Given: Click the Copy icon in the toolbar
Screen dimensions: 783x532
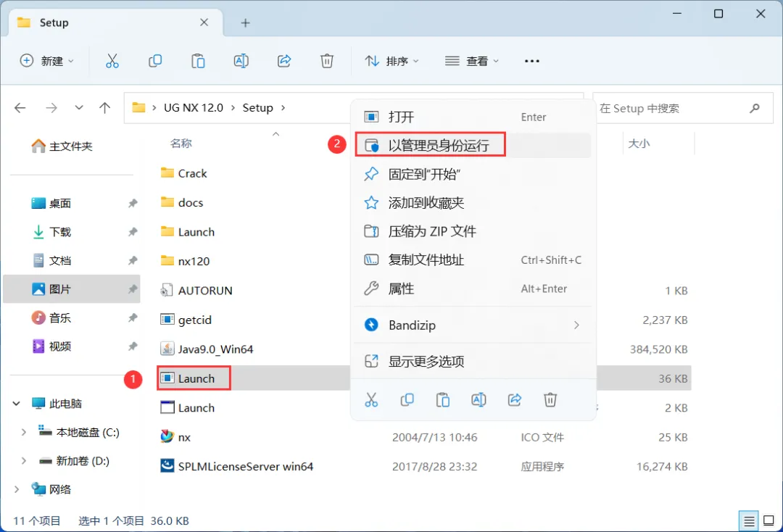Looking at the screenshot, I should 155,61.
